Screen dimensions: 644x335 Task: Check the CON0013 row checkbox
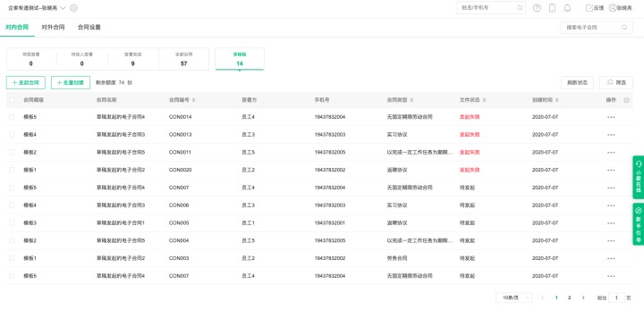pyautogui.click(x=12, y=135)
